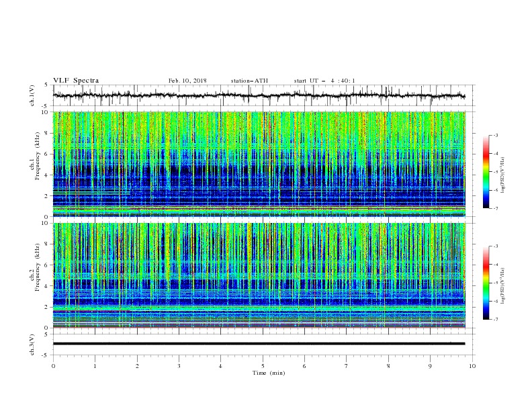The height and width of the screenshot is (411, 532).
Task: Click the "VLF Spectra" plot title
Action: (76, 81)
